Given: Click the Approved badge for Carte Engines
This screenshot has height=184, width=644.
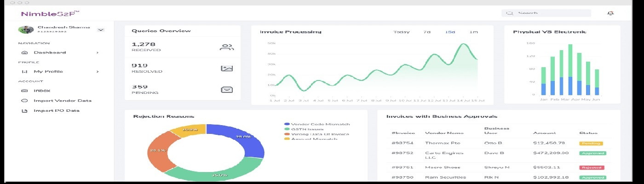Looking at the screenshot, I should click(x=592, y=153).
